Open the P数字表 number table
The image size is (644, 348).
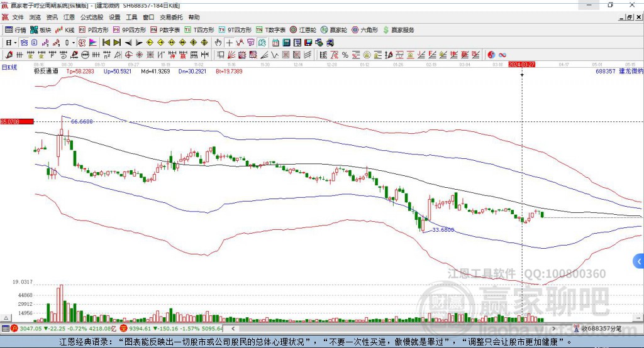click(x=165, y=30)
